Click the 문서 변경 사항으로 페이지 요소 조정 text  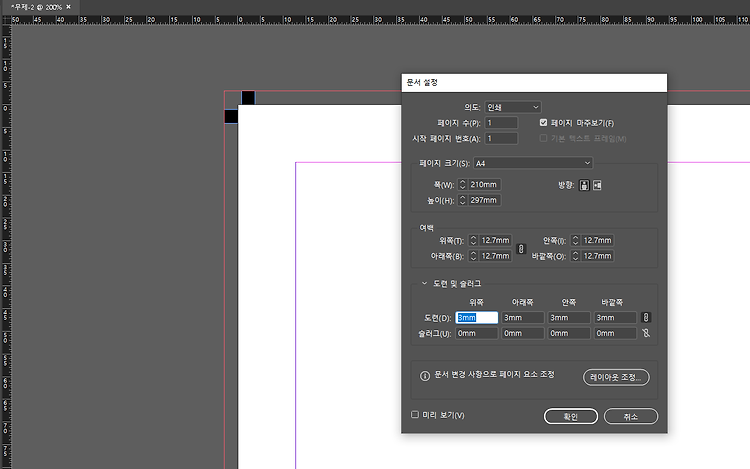(x=495, y=375)
